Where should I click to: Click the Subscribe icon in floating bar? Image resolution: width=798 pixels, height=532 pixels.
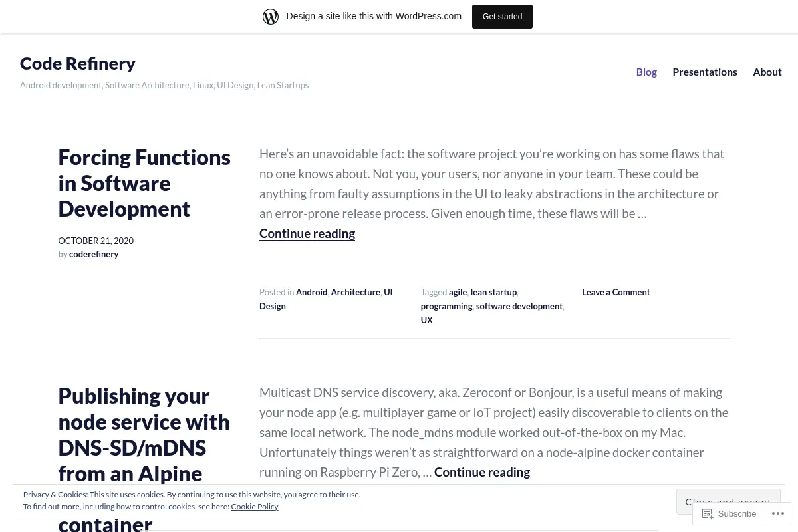(x=708, y=513)
